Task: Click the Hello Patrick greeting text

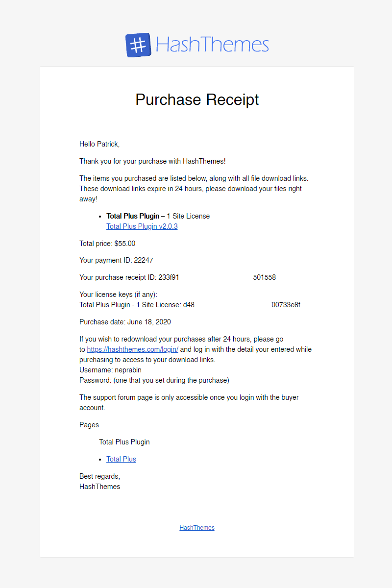Action: coord(99,144)
